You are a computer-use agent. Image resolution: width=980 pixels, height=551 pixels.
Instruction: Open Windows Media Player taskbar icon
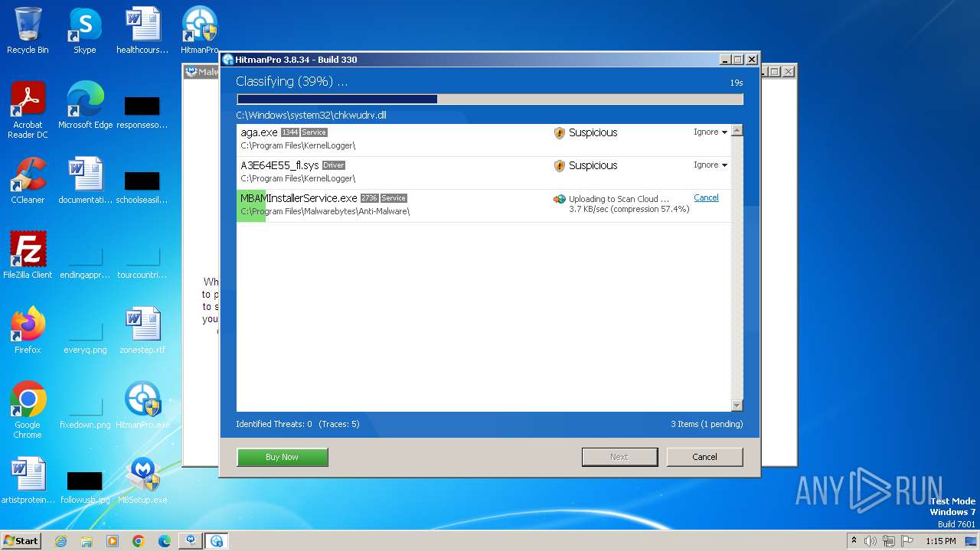pos(113,541)
